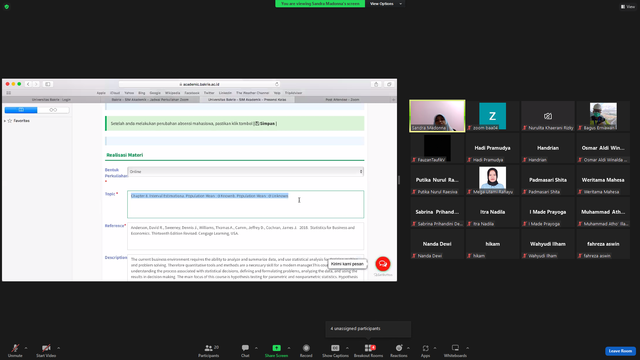Click the green Share Screen icon
Image resolution: width=640 pixels, height=360 pixels.
pos(276,348)
